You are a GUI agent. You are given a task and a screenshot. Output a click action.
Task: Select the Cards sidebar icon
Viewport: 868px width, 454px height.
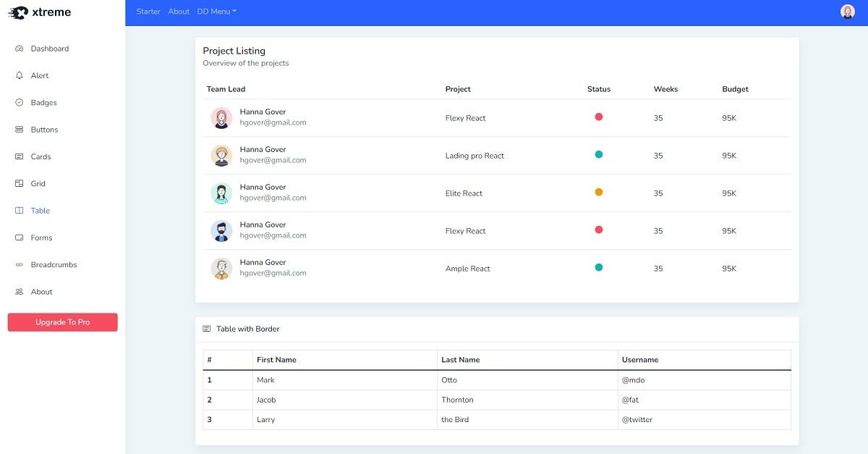tap(18, 156)
